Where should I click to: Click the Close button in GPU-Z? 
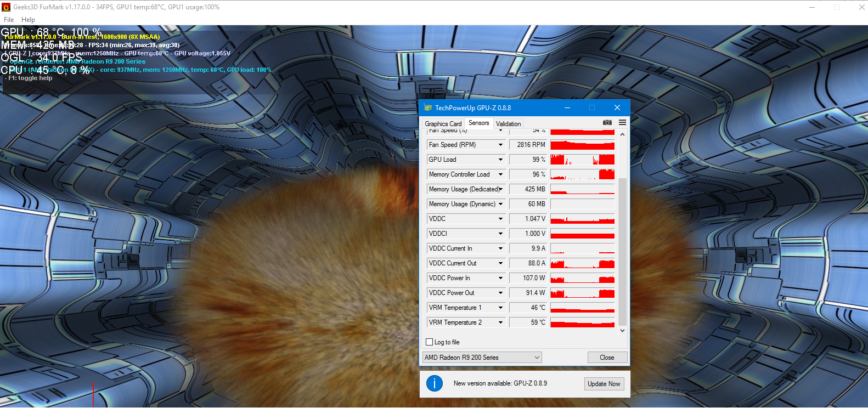(x=607, y=358)
